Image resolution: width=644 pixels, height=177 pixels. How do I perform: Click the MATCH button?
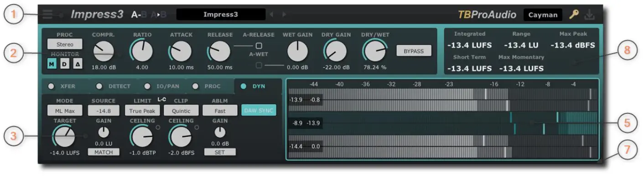(104, 152)
